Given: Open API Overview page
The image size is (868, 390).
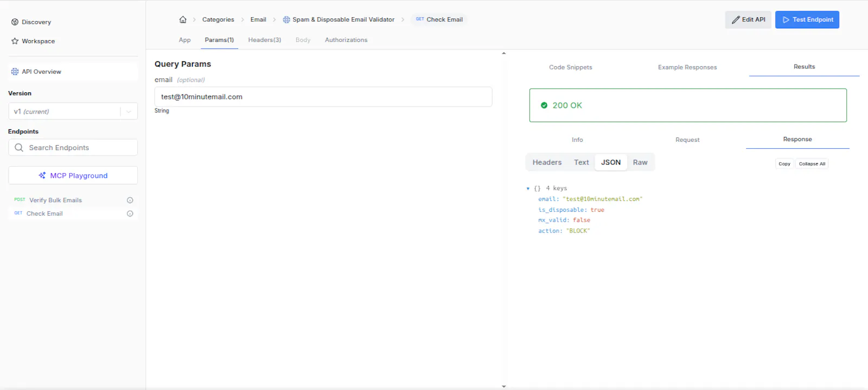Looking at the screenshot, I should click(73, 72).
